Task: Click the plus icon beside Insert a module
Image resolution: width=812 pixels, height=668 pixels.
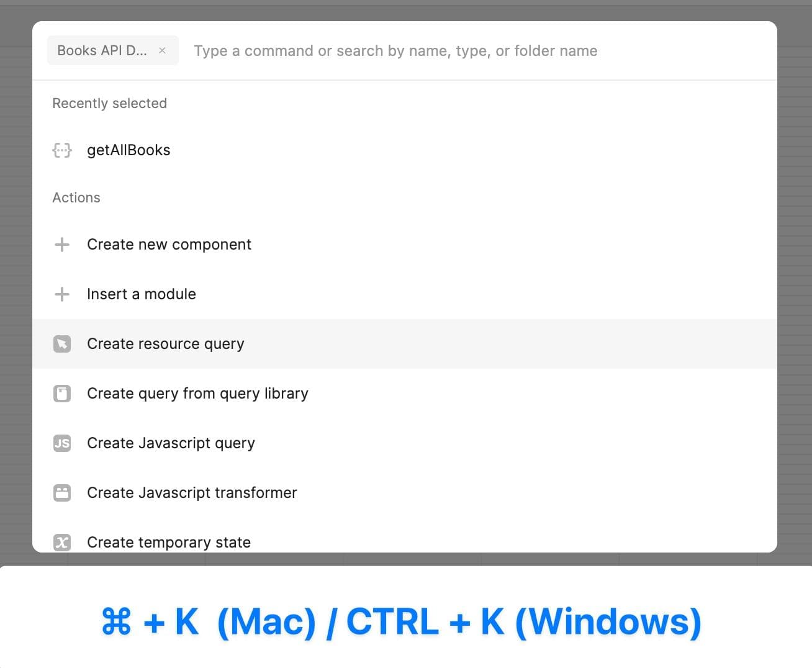Action: [62, 294]
